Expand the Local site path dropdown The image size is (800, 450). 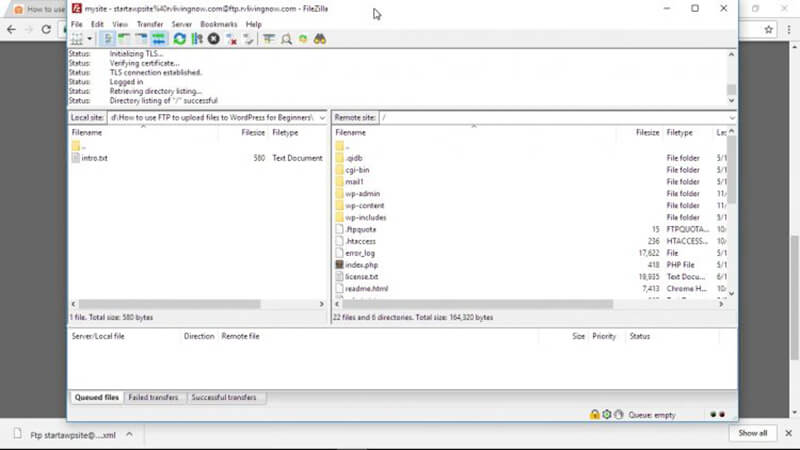tap(322, 117)
